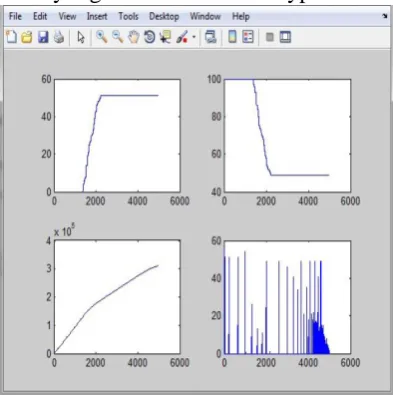Save the figure with the floppy icon

click(x=43, y=37)
